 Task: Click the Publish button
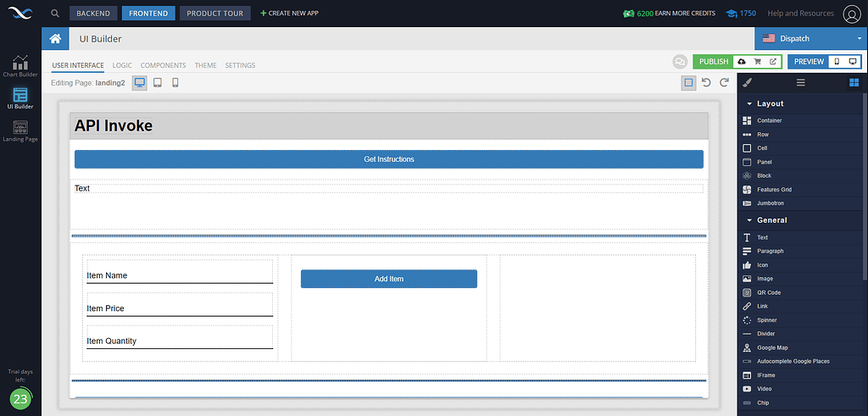click(714, 61)
